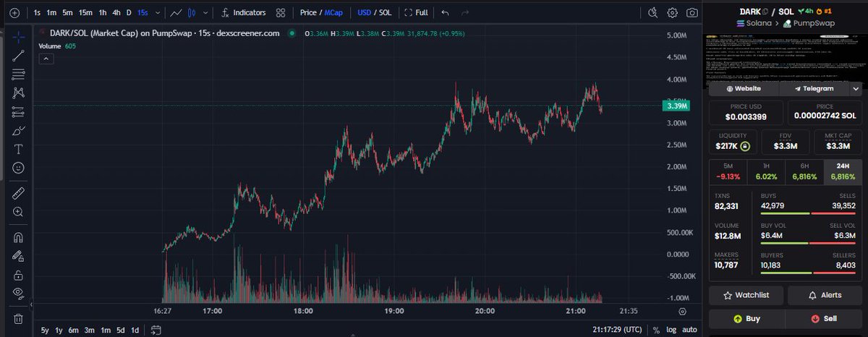Toggle magnet mode
Viewport: 868px width, 337px height.
pos(19,237)
